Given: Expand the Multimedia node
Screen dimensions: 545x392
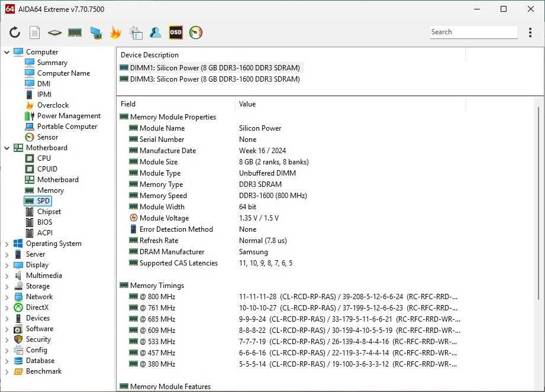Looking at the screenshot, I should (7, 276).
